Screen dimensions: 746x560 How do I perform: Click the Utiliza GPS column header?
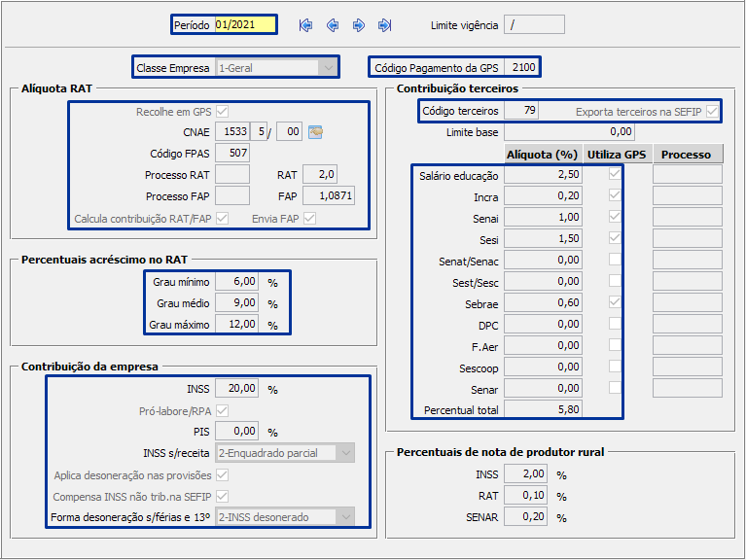pyautogui.click(x=616, y=154)
